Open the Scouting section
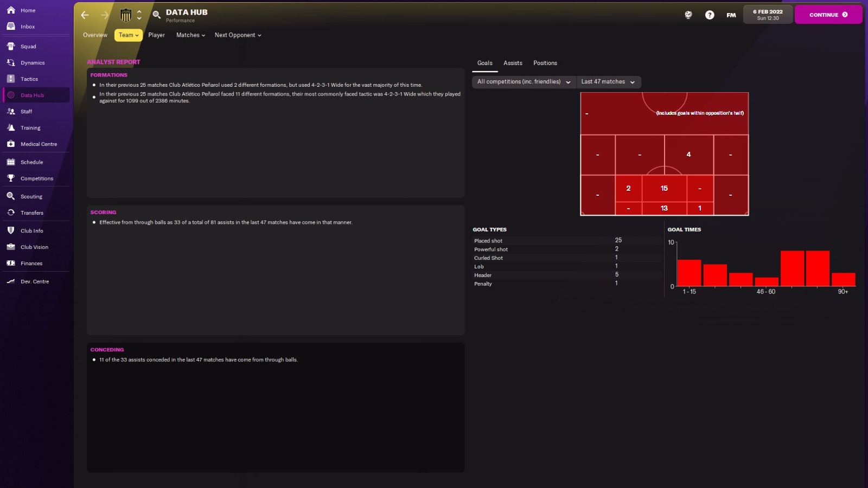This screenshot has height=488, width=868. [x=31, y=196]
